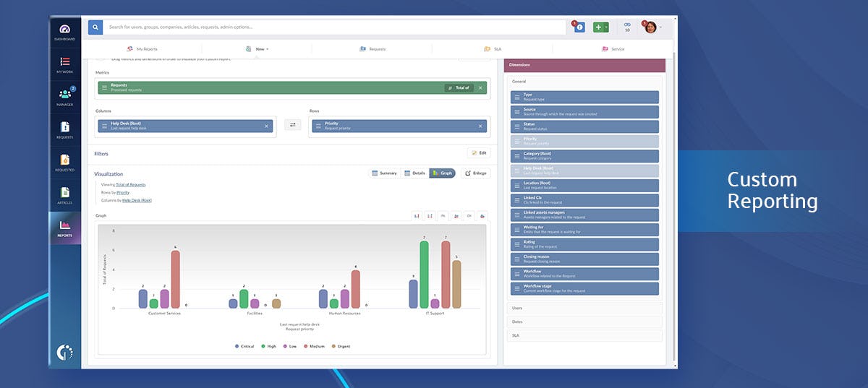Select the Location (Root) dimension

click(x=584, y=186)
